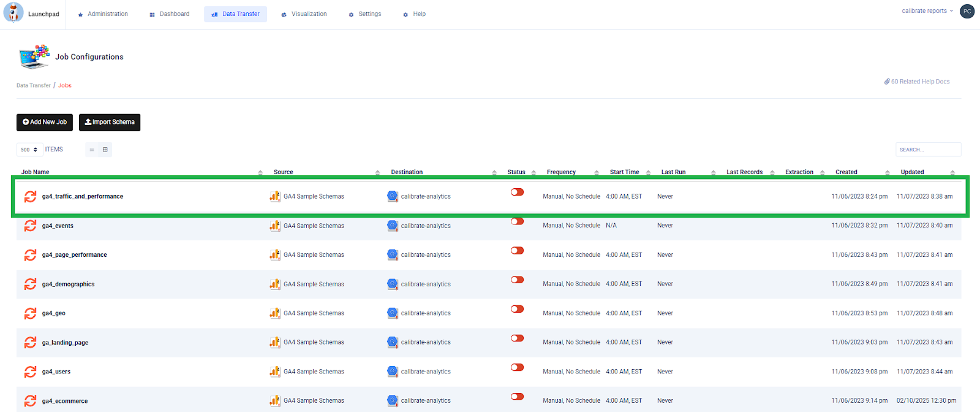Toggle status switch for ga4_users

pyautogui.click(x=518, y=367)
